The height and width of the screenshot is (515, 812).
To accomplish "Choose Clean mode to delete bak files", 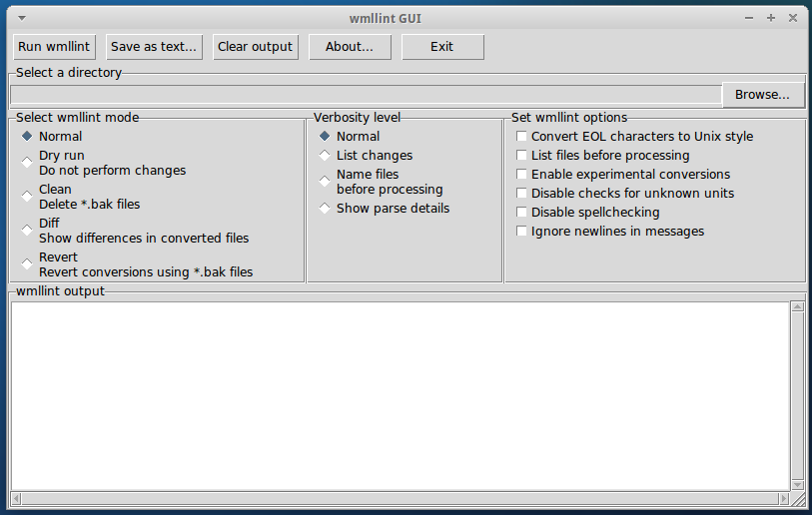I will [x=27, y=197].
